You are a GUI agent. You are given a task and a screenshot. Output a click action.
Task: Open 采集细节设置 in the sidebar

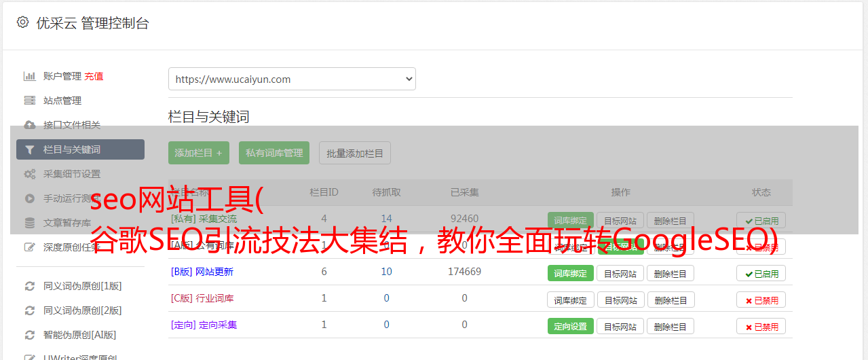72,174
